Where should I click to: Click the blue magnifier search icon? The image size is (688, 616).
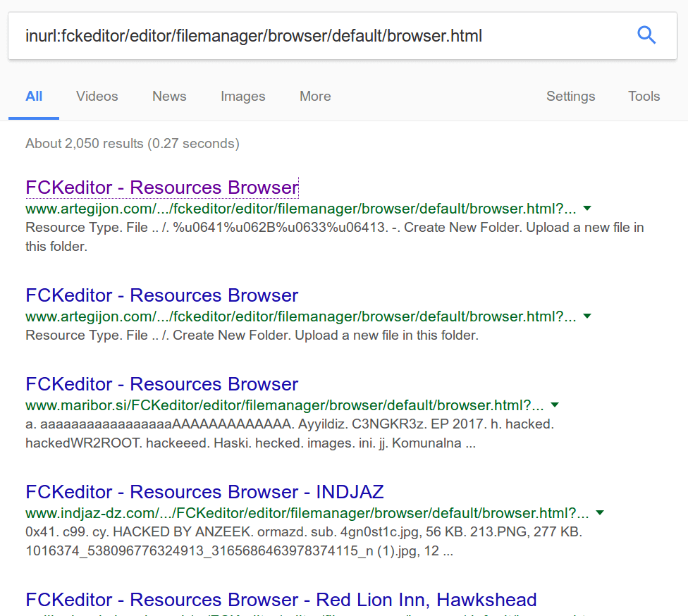point(646,35)
